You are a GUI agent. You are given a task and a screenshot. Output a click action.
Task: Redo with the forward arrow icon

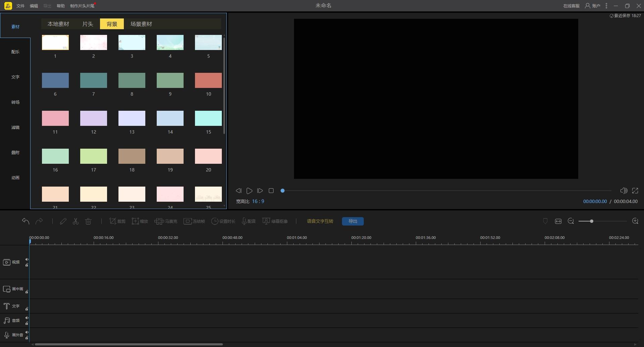click(x=39, y=221)
